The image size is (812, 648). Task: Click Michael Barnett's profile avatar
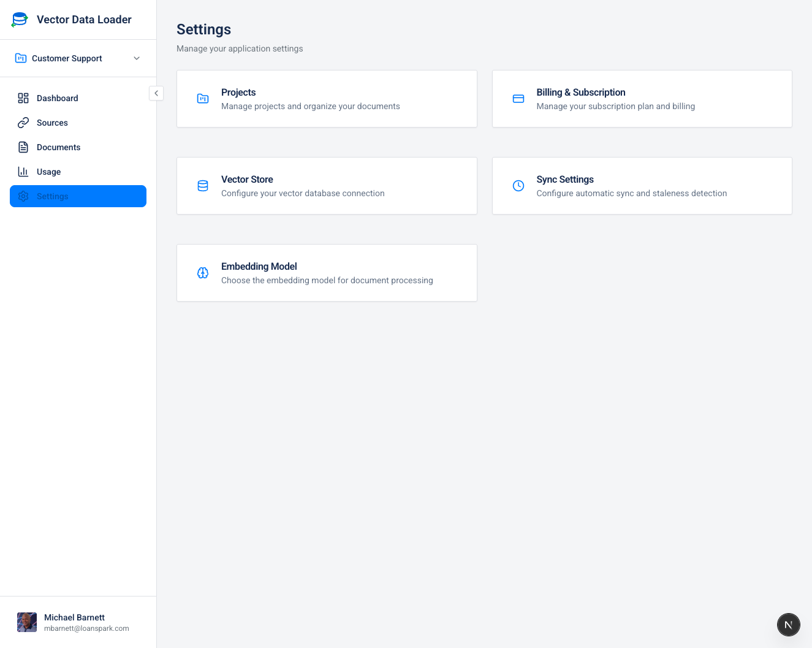click(26, 622)
